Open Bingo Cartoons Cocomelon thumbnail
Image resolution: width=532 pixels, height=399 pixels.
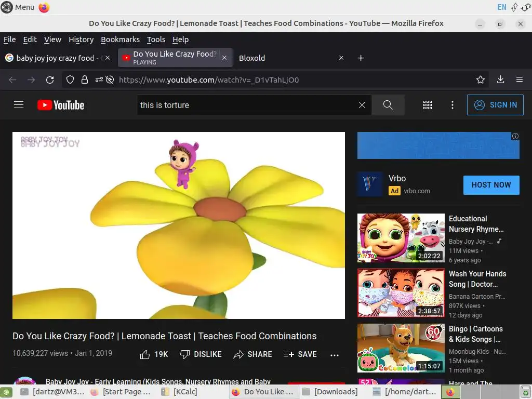(401, 348)
